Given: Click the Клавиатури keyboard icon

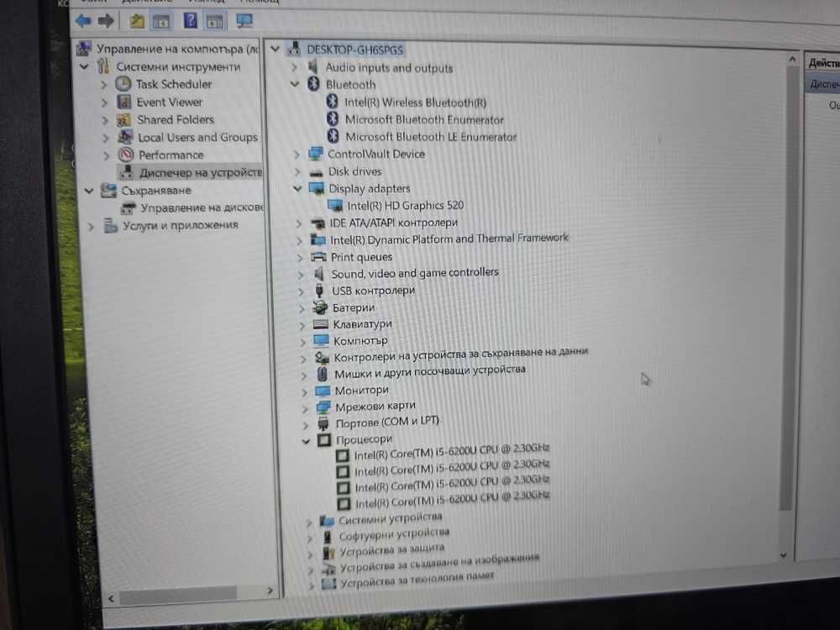Looking at the screenshot, I should (321, 323).
